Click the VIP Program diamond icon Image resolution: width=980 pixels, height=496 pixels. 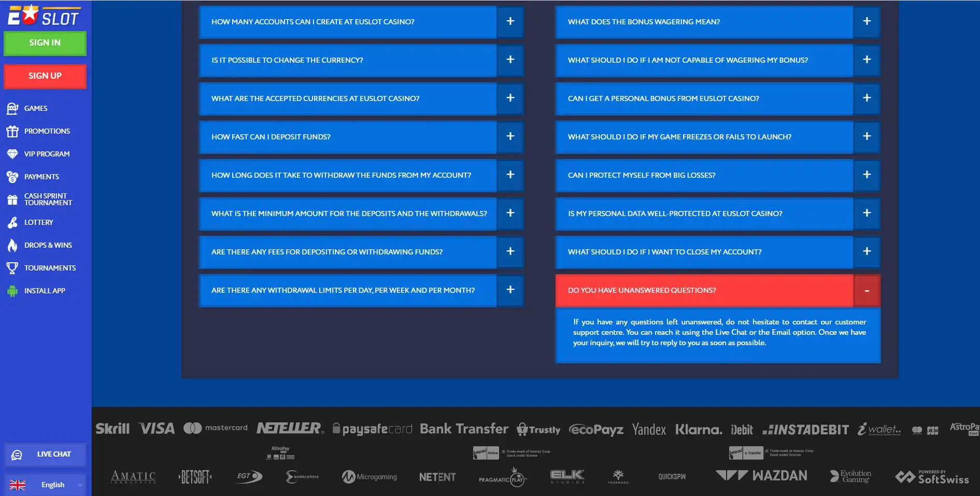(12, 154)
